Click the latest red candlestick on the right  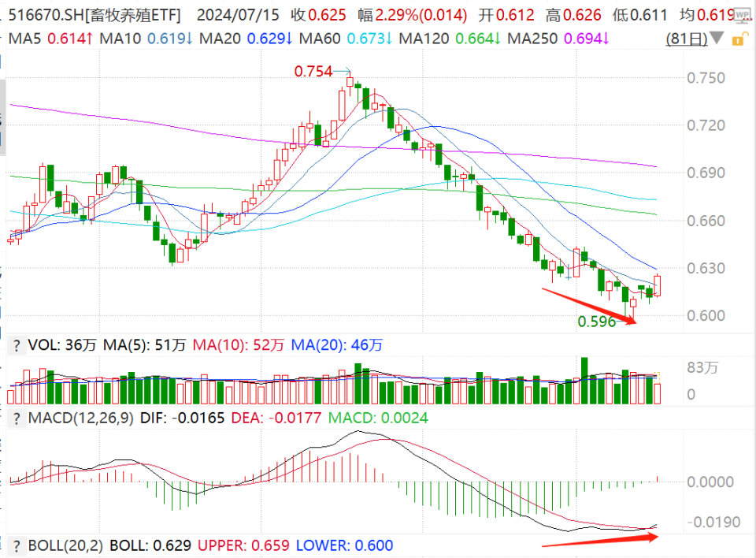click(x=657, y=285)
